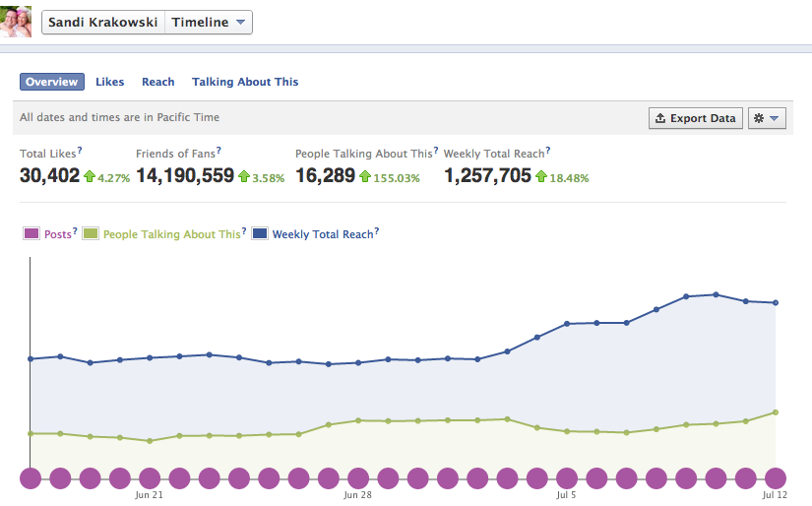The width and height of the screenshot is (812, 506).
Task: Click the purple post marker at Jul 12
Action: 776,478
